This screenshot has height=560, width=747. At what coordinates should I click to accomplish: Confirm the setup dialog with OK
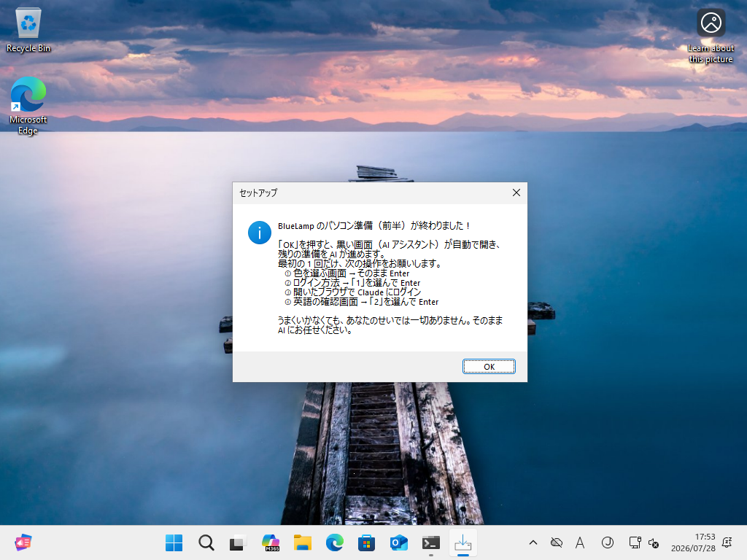coord(489,366)
